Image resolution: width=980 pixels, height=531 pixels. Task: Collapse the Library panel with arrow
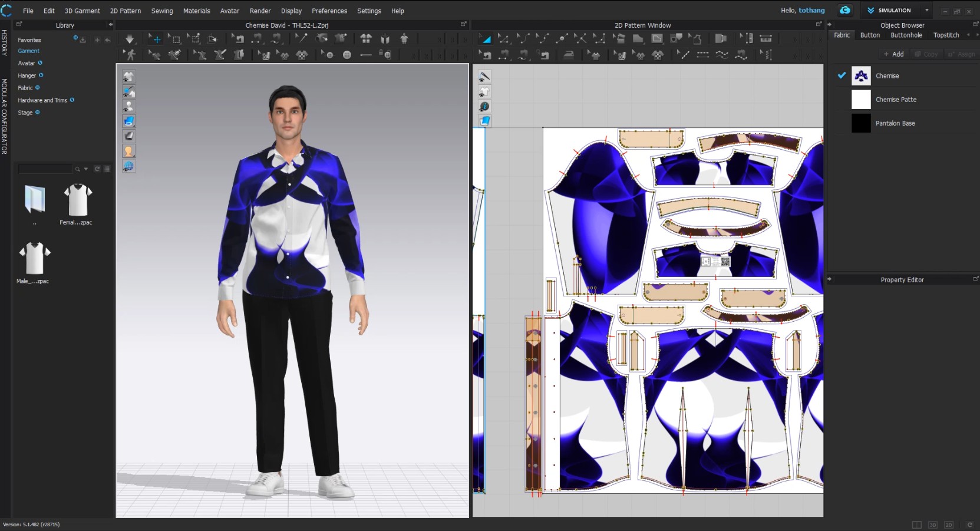click(x=110, y=25)
